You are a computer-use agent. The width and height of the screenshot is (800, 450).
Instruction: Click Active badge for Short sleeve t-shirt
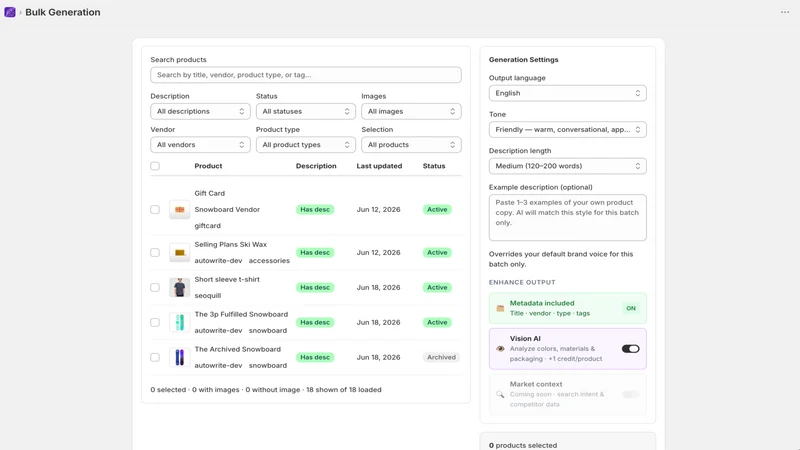(437, 287)
